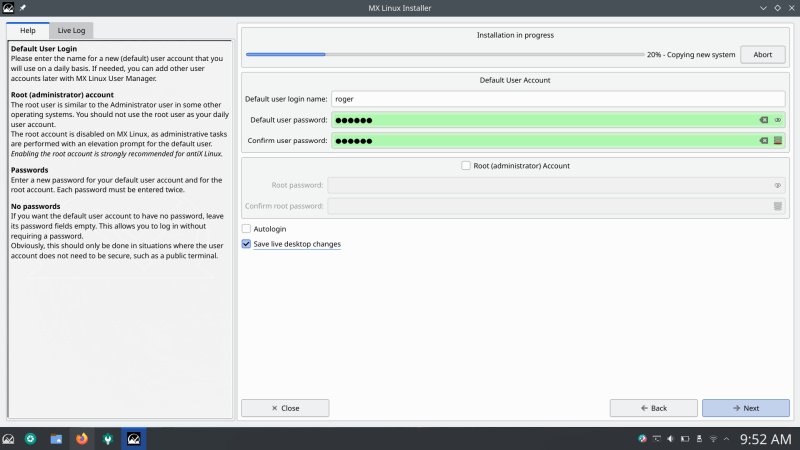This screenshot has height=450, width=800.
Task: Maximize the MX Linux Installer window
Action: click(x=778, y=8)
